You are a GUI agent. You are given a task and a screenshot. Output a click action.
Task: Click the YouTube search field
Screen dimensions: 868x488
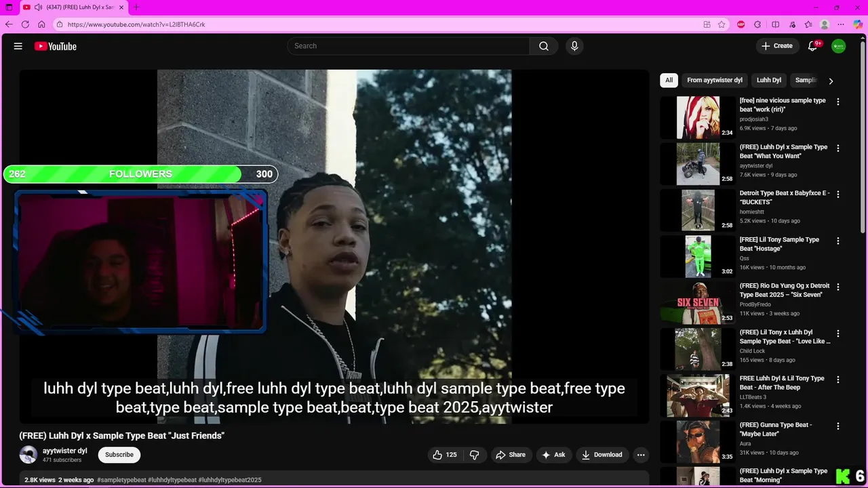[408, 46]
